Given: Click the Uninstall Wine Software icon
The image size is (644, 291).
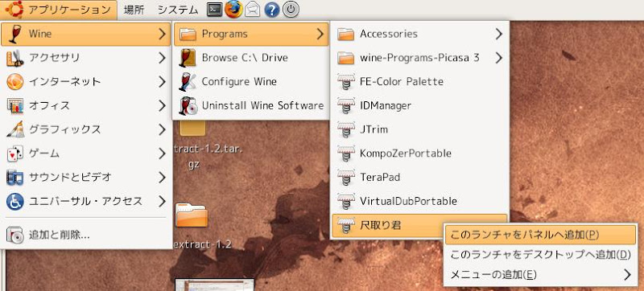Looking at the screenshot, I should point(188,106).
